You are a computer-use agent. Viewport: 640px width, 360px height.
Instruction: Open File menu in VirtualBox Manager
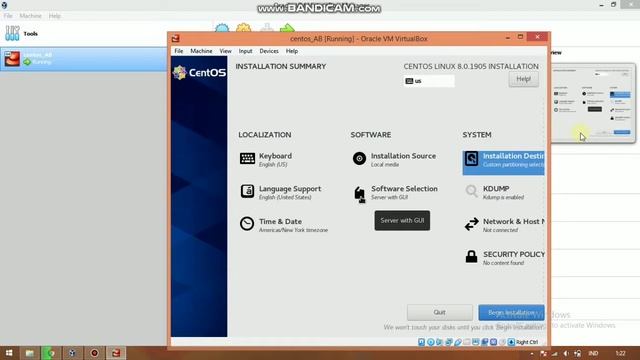(x=8, y=16)
